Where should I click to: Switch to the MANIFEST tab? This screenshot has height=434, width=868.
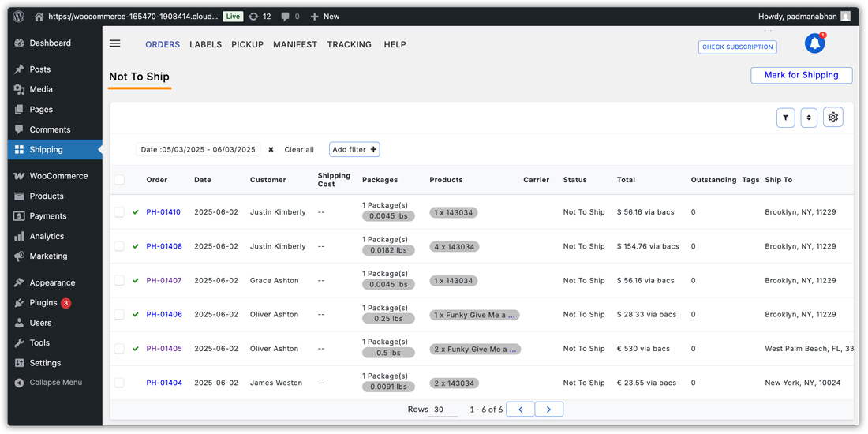pyautogui.click(x=295, y=44)
